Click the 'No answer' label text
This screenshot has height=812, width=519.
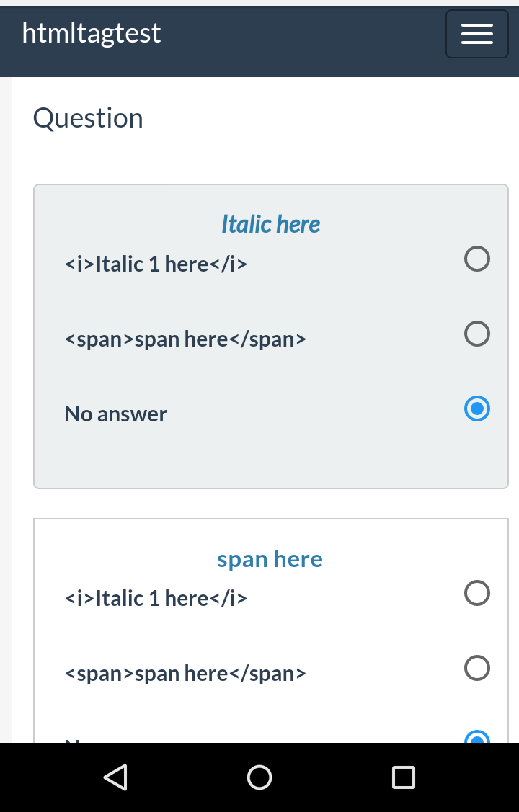[x=115, y=414]
